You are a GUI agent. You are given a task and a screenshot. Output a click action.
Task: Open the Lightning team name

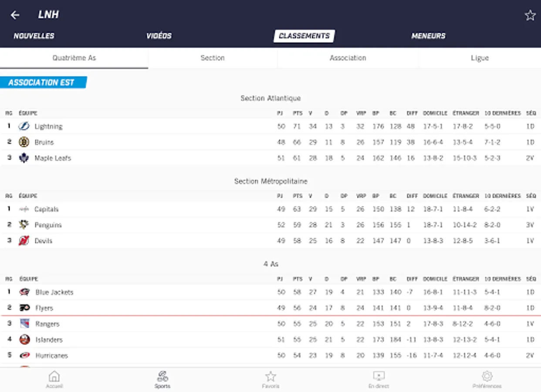[x=48, y=127]
